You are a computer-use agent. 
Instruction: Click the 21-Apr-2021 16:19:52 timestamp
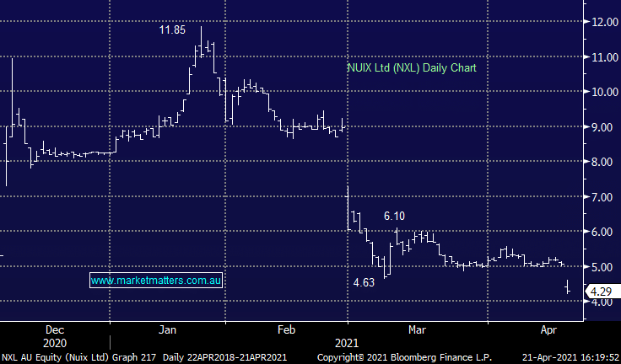570,357
